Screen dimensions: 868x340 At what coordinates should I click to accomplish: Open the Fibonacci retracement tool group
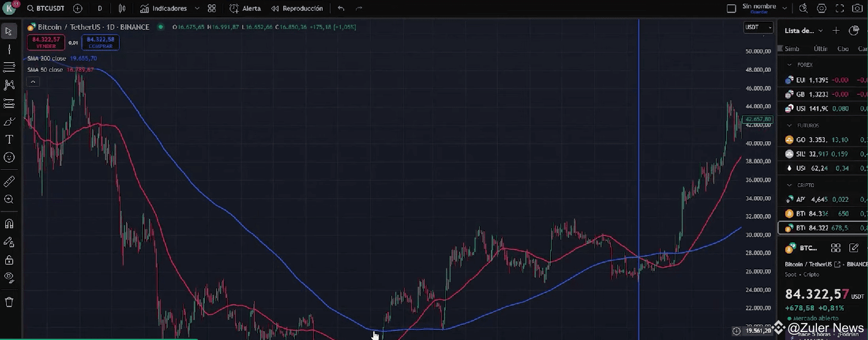pyautogui.click(x=9, y=67)
